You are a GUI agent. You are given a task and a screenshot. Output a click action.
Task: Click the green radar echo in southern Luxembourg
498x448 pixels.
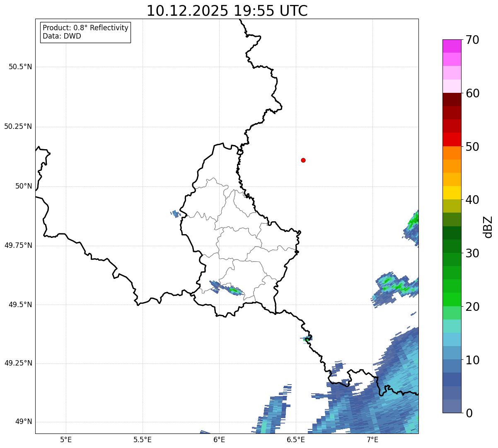coord(234,291)
